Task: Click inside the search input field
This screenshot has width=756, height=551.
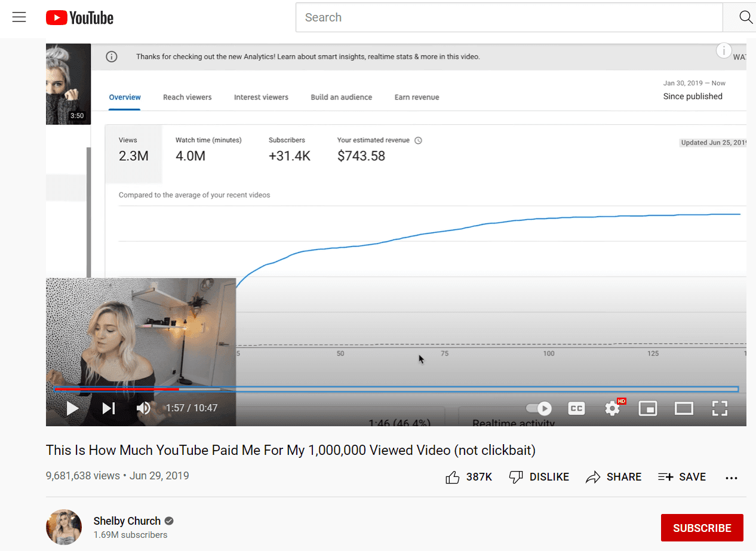Action: [509, 17]
